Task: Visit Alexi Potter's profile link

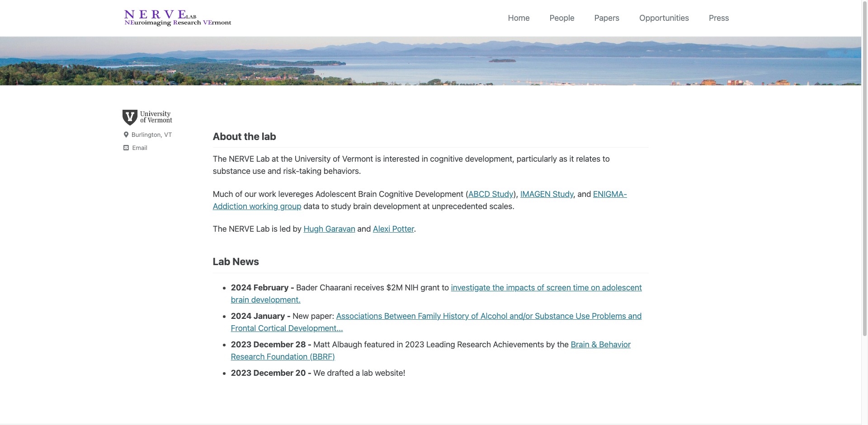Action: tap(393, 229)
